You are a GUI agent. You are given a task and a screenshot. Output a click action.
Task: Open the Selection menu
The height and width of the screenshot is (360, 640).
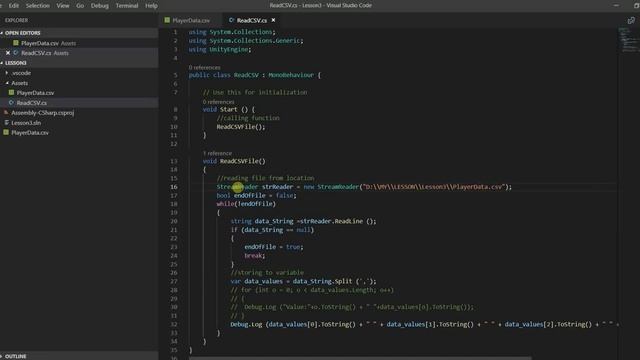(38, 6)
